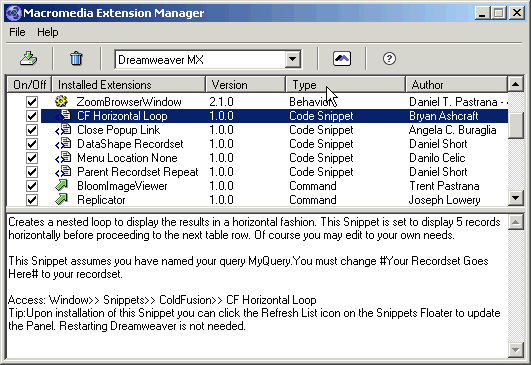
Task: Click the trash Remove Extension icon
Action: tap(76, 59)
